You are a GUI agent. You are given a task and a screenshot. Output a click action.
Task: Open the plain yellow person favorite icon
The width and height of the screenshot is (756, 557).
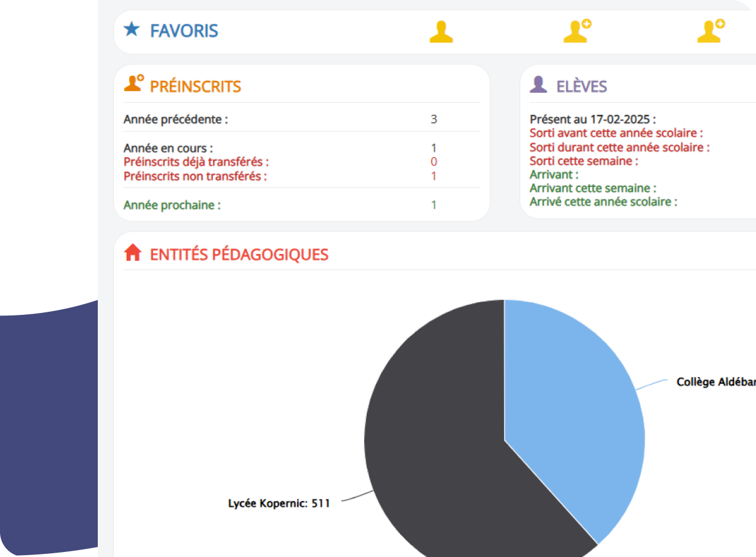click(x=441, y=31)
